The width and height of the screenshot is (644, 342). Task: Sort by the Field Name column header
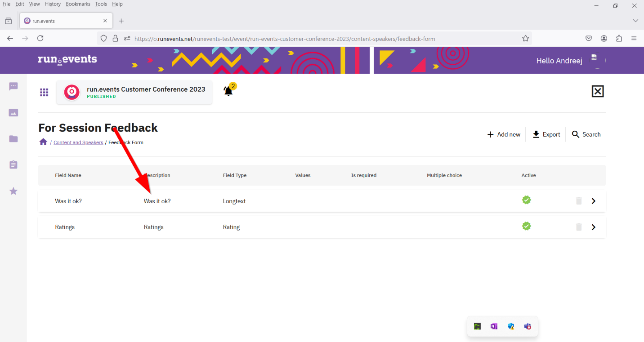pos(68,175)
